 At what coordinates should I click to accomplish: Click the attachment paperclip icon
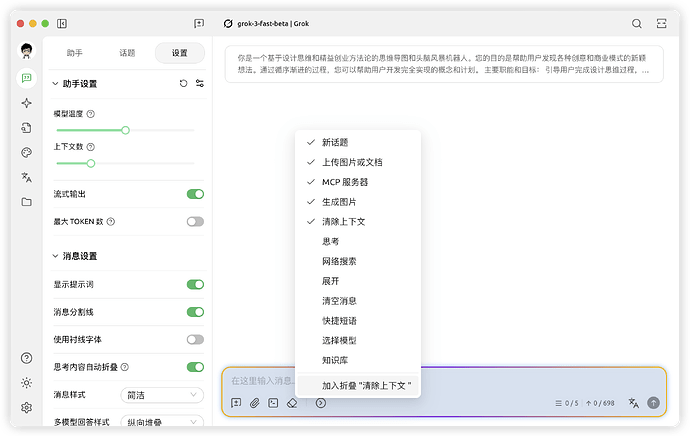tap(254, 403)
